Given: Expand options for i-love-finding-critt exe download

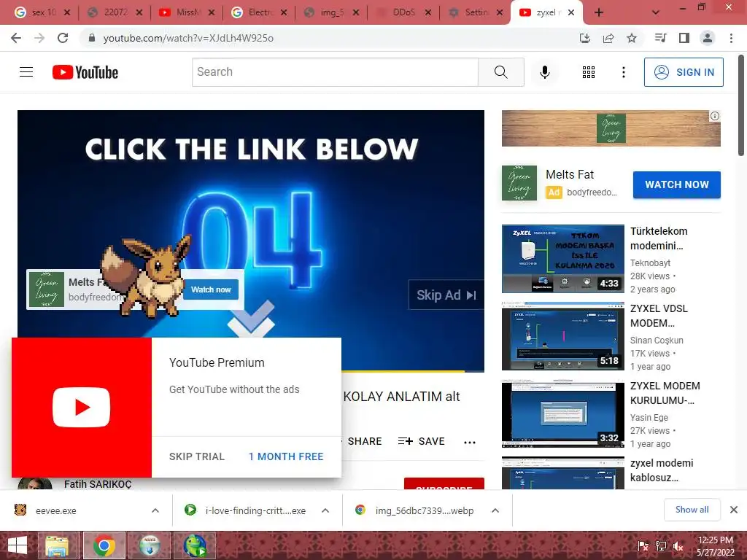Looking at the screenshot, I should click(x=325, y=510).
